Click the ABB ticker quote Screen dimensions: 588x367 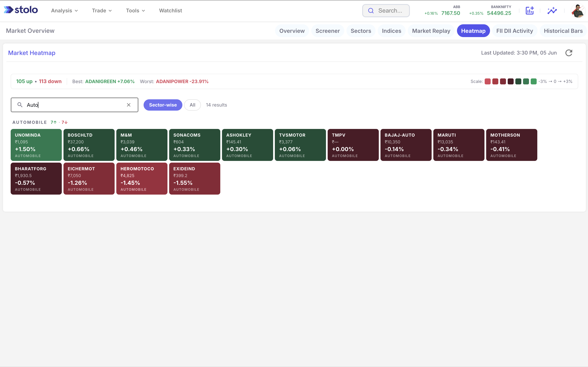(x=442, y=10)
